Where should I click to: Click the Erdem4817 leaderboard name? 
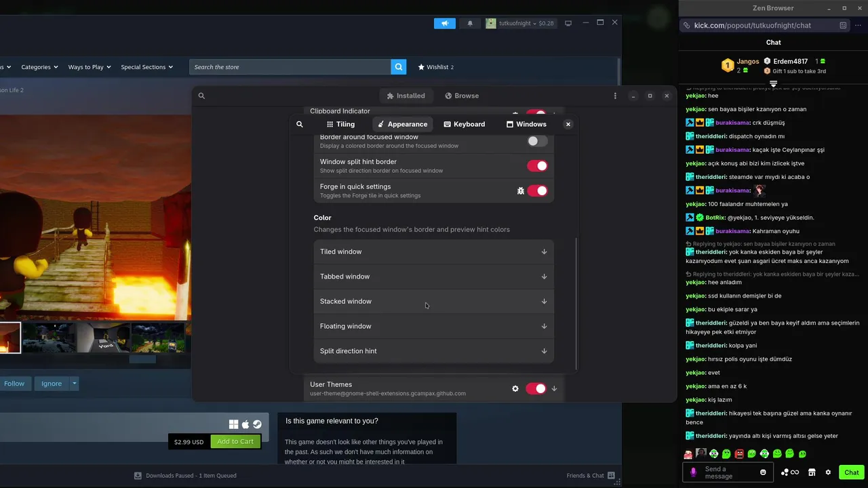pos(791,61)
